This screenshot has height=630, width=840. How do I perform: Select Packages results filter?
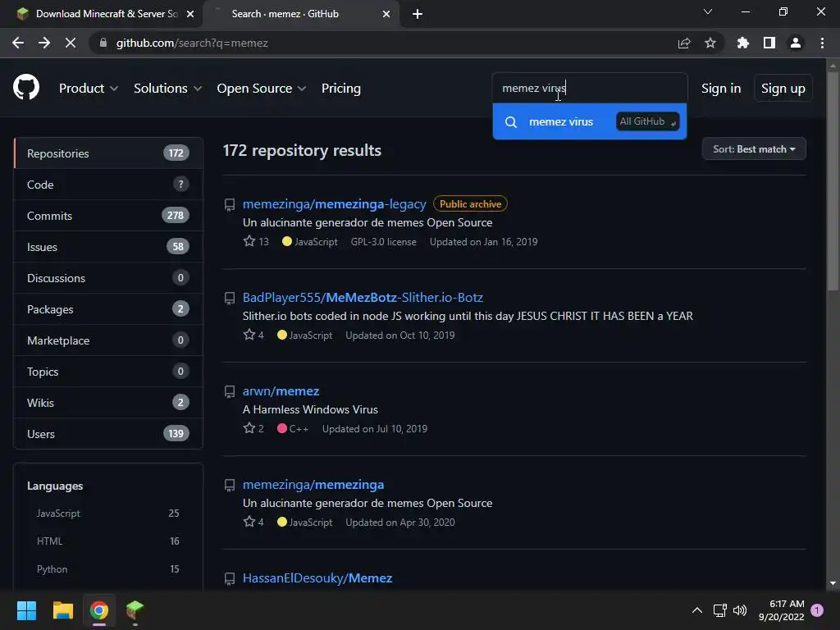tap(108, 309)
